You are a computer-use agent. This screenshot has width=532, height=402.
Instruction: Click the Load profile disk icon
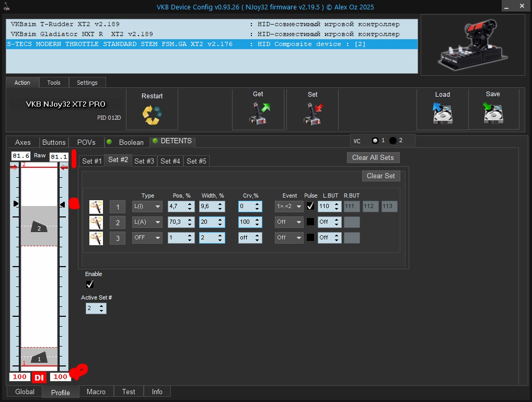point(442,113)
